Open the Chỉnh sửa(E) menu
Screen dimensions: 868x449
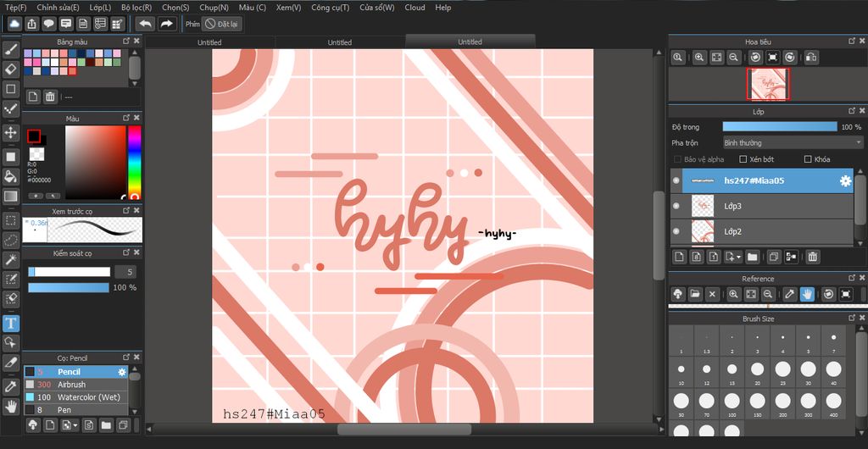[x=58, y=8]
